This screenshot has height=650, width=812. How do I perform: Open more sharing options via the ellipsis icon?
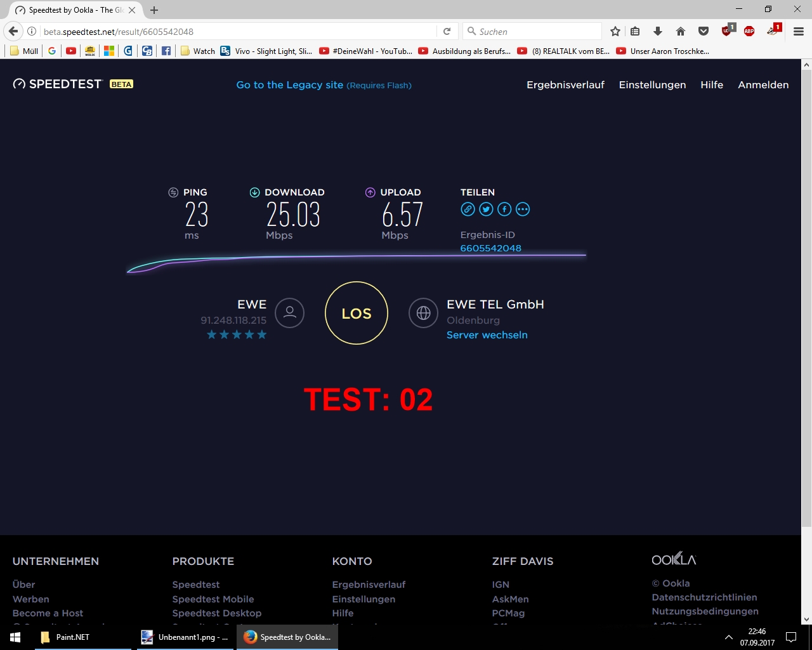pyautogui.click(x=523, y=209)
